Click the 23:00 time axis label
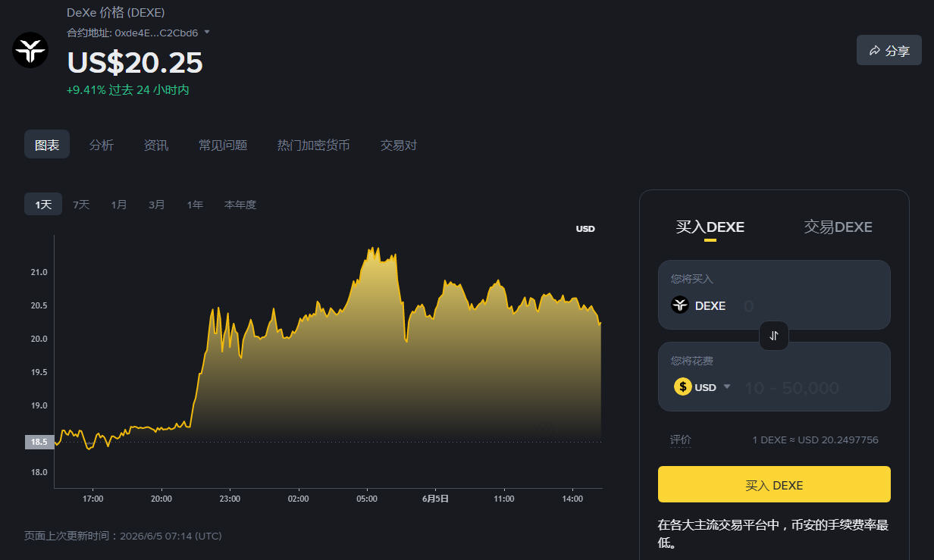Viewport: 934px width, 560px height. pos(230,499)
